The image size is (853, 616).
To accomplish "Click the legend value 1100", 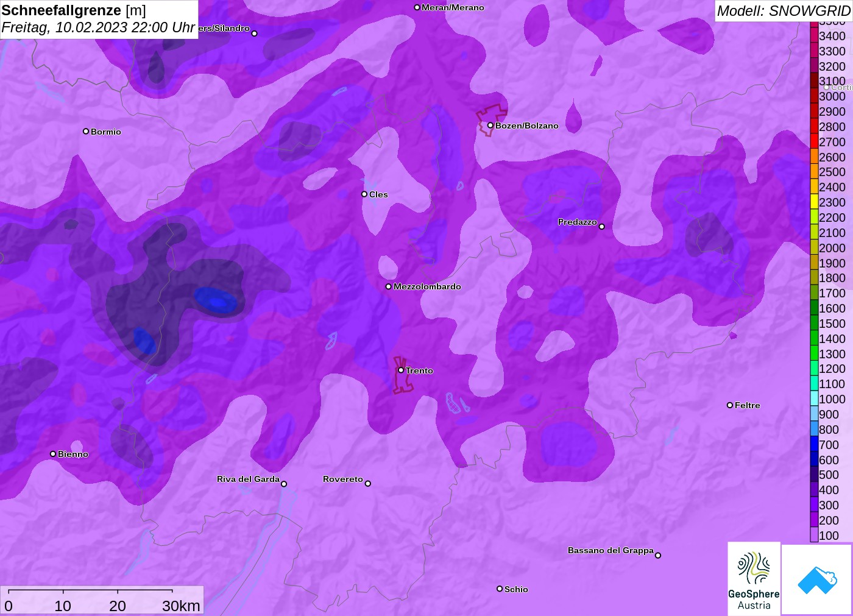I will click(832, 384).
